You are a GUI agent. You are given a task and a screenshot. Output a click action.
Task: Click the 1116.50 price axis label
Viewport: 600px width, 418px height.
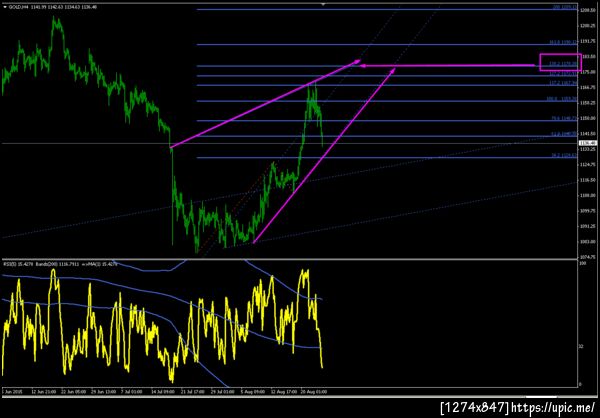pos(588,180)
